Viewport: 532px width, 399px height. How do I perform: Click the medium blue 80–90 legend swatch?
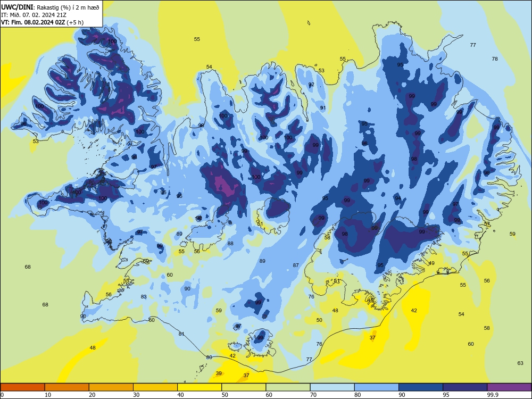click(x=377, y=387)
